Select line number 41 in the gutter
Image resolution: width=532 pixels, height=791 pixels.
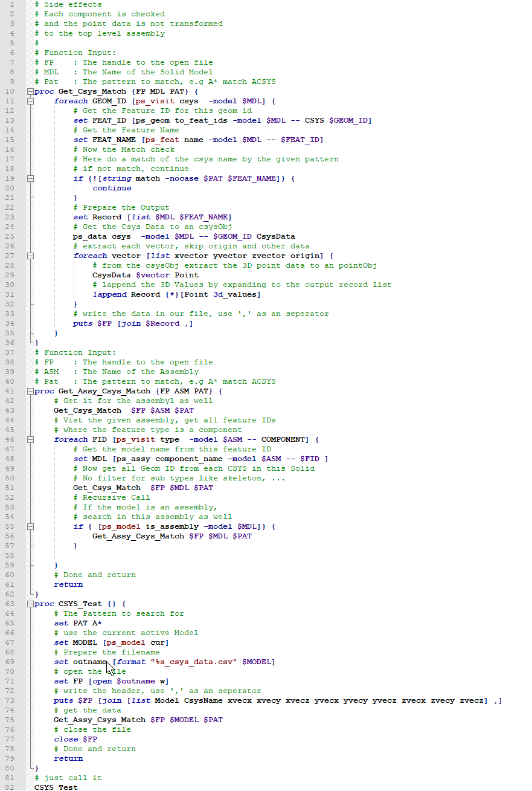tap(8, 390)
